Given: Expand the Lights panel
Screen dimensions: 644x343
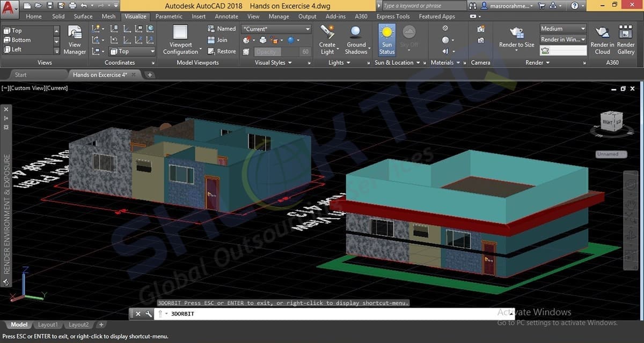Looking at the screenshot, I should click(x=339, y=63).
